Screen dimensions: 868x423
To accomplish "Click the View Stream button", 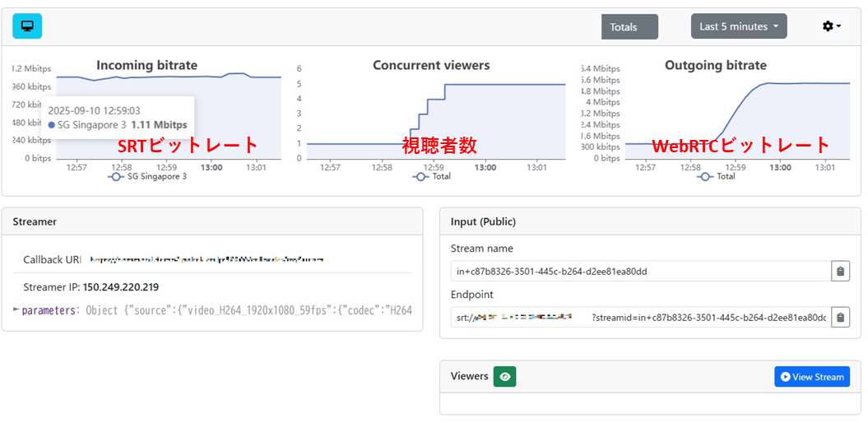I will (811, 377).
